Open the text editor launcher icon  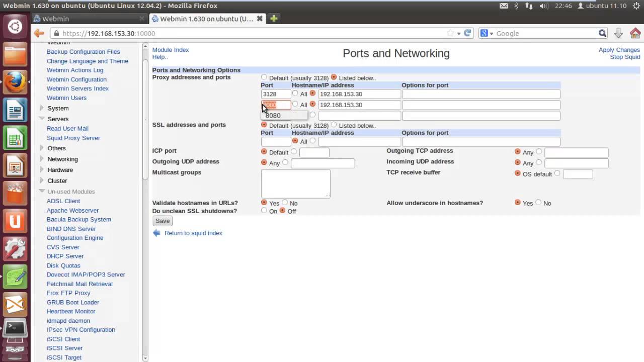(x=15, y=276)
